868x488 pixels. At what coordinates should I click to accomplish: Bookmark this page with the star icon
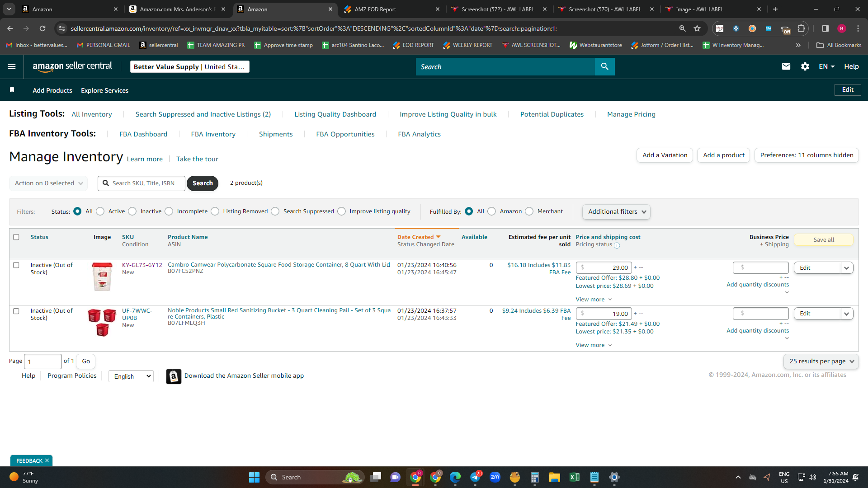coord(697,28)
